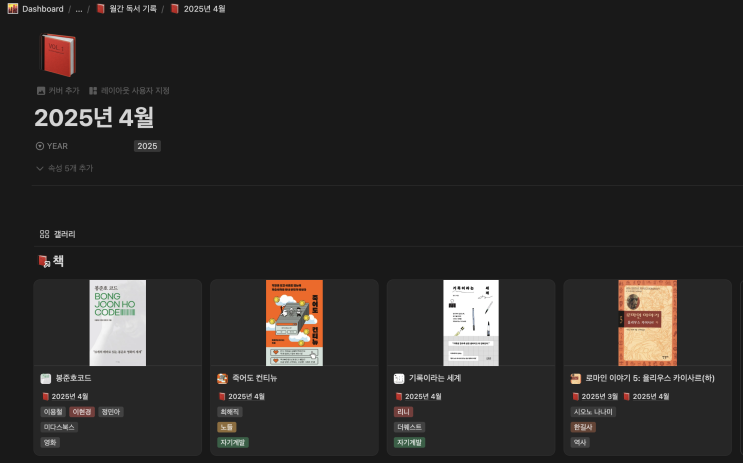
Task: Click the 봉준호코드 card page icon
Action: [45, 379]
